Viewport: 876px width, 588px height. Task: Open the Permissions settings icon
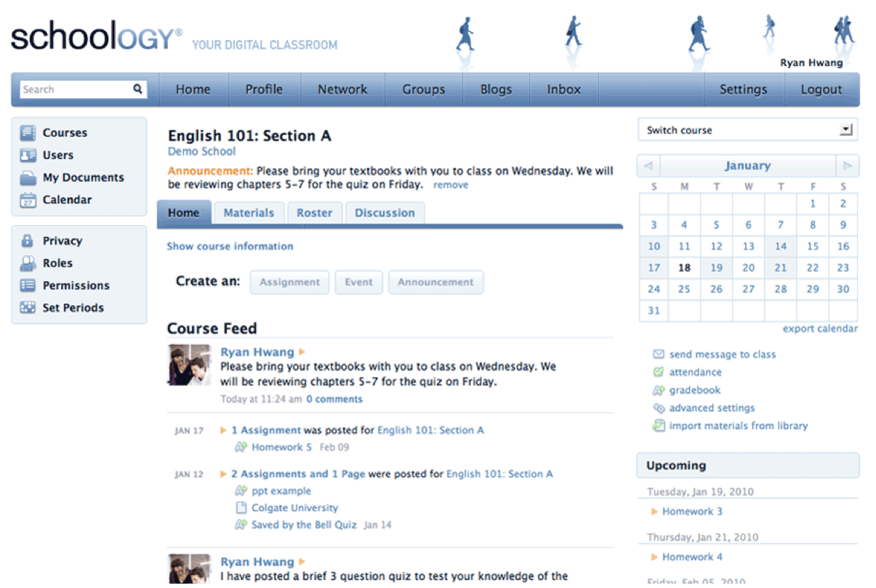tap(27, 285)
